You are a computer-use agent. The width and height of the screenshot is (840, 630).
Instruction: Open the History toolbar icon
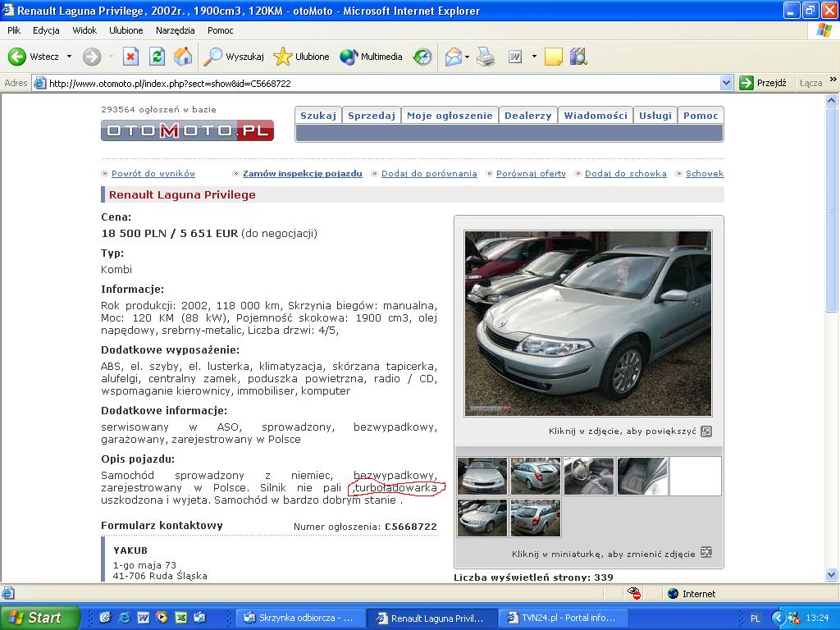point(422,57)
